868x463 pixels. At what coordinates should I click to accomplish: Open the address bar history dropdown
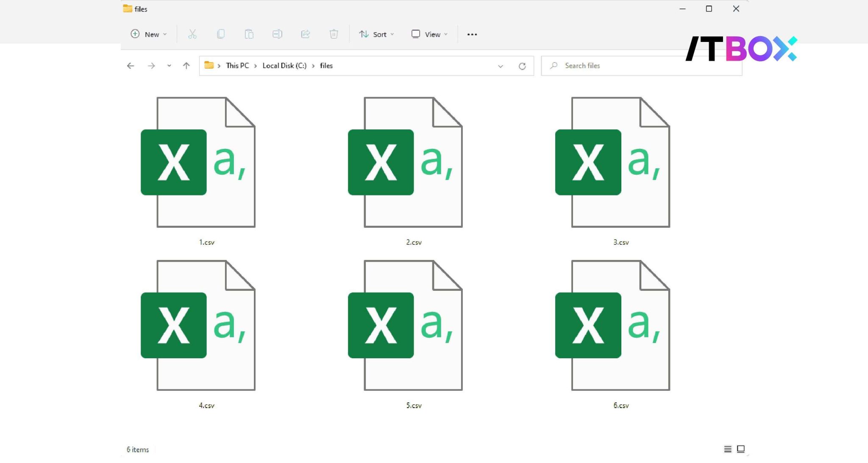[501, 66]
